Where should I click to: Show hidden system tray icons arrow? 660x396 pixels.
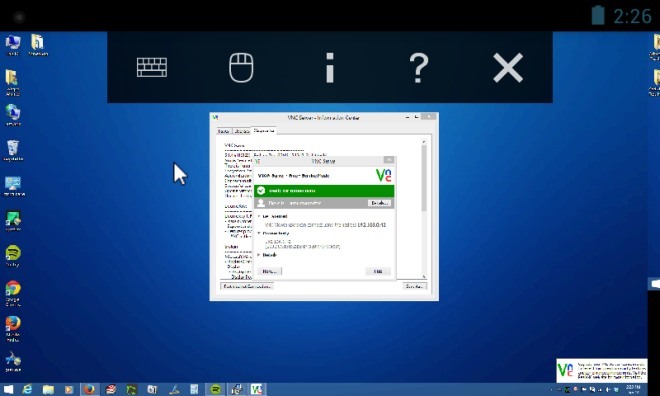click(551, 390)
